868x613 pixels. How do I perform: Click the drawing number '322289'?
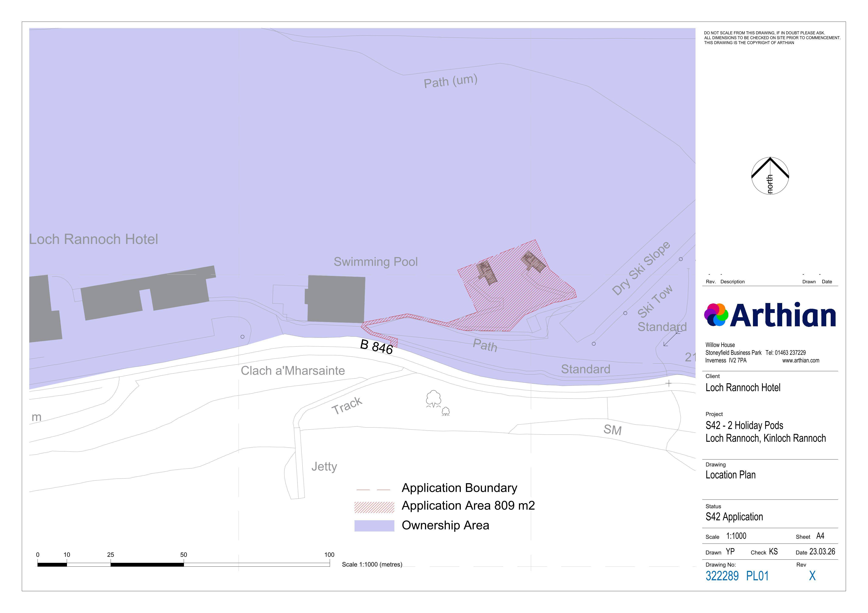click(x=722, y=576)
